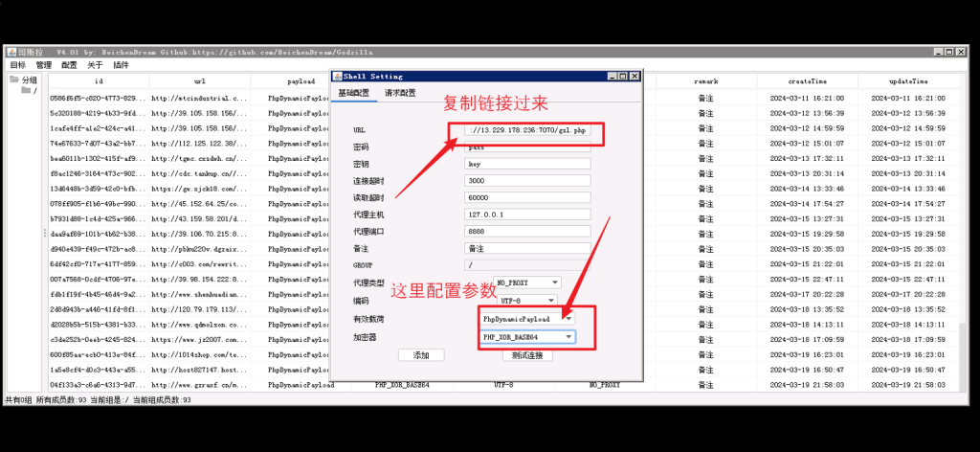Image resolution: width=980 pixels, height=452 pixels.
Task: Select the 基础配置 tab
Action: pyautogui.click(x=353, y=93)
